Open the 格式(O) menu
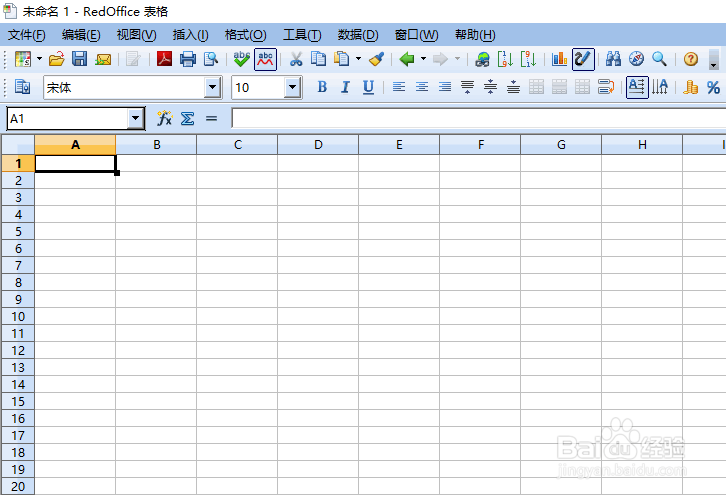The height and width of the screenshot is (495, 726). pos(245,35)
